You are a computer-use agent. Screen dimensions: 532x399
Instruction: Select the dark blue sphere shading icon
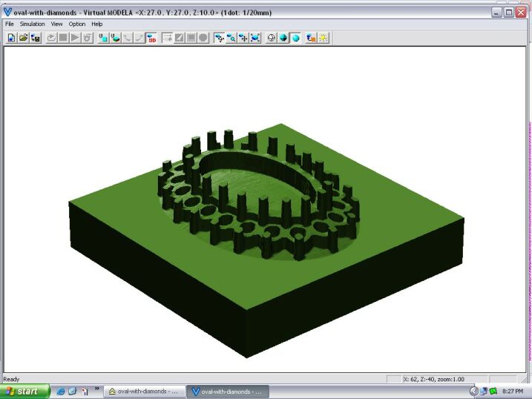(283, 38)
